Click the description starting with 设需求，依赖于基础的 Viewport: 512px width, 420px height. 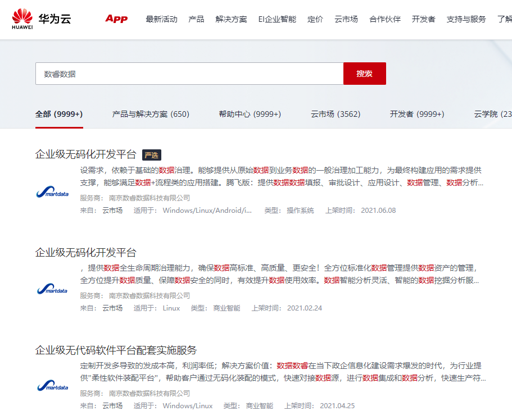pyautogui.click(x=282, y=176)
